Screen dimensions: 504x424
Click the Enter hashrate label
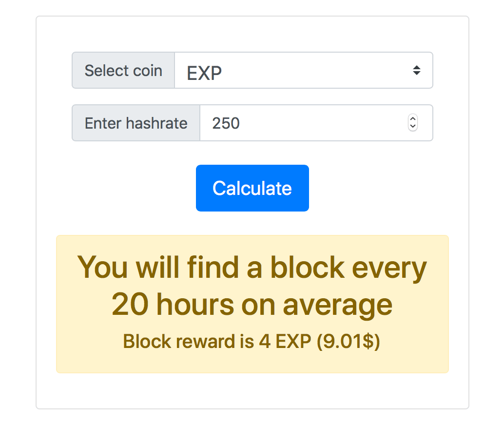click(136, 123)
